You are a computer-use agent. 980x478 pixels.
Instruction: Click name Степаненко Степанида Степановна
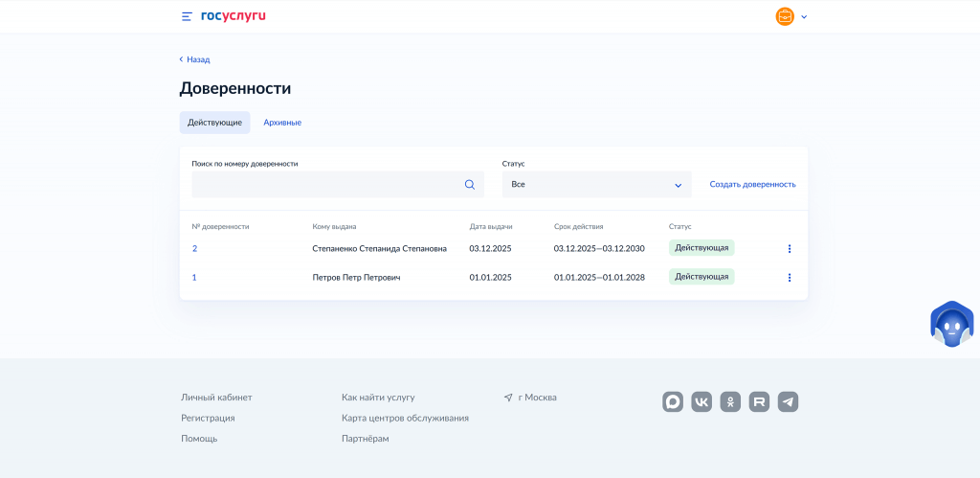[379, 248]
